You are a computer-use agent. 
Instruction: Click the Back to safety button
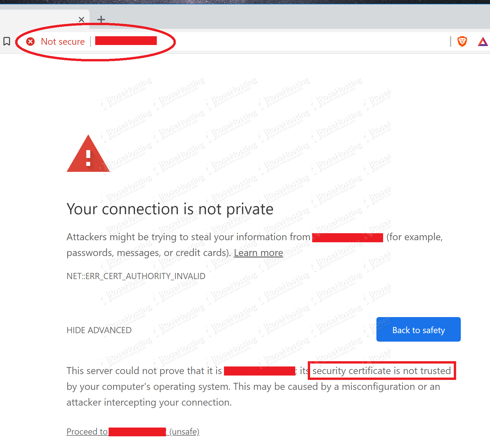coord(418,329)
